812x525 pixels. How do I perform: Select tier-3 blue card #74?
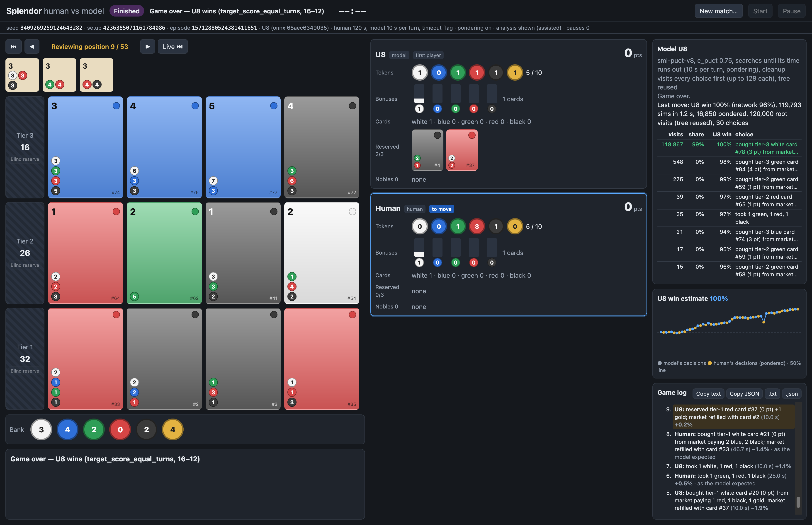[x=85, y=147]
